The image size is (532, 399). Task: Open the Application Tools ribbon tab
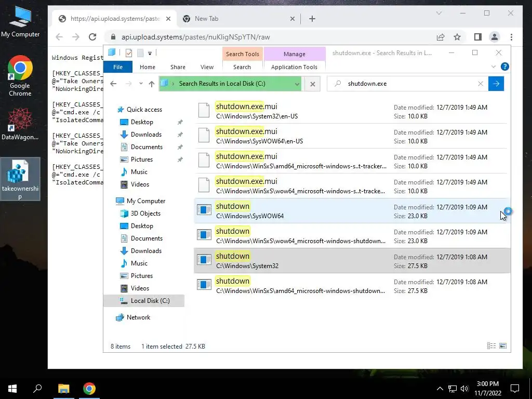(x=294, y=67)
